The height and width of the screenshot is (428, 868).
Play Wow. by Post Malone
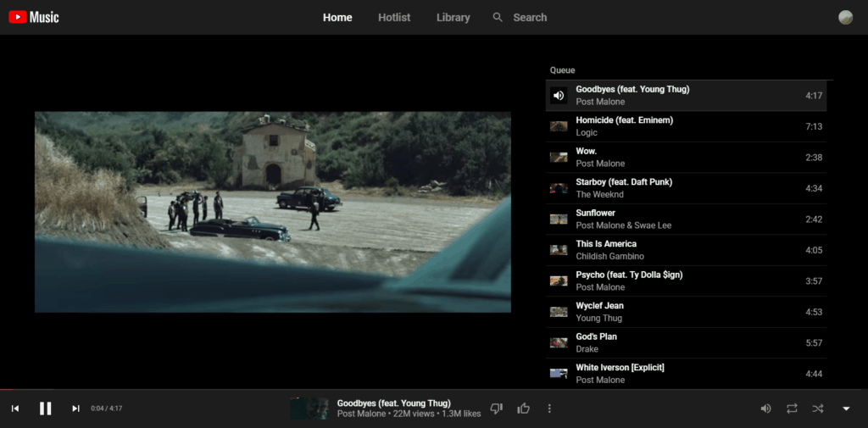(x=686, y=158)
